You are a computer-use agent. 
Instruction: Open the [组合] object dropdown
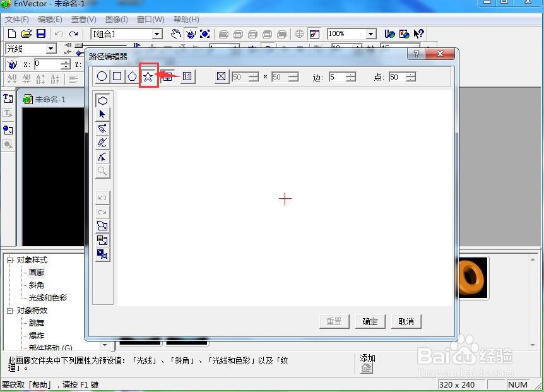(157, 34)
